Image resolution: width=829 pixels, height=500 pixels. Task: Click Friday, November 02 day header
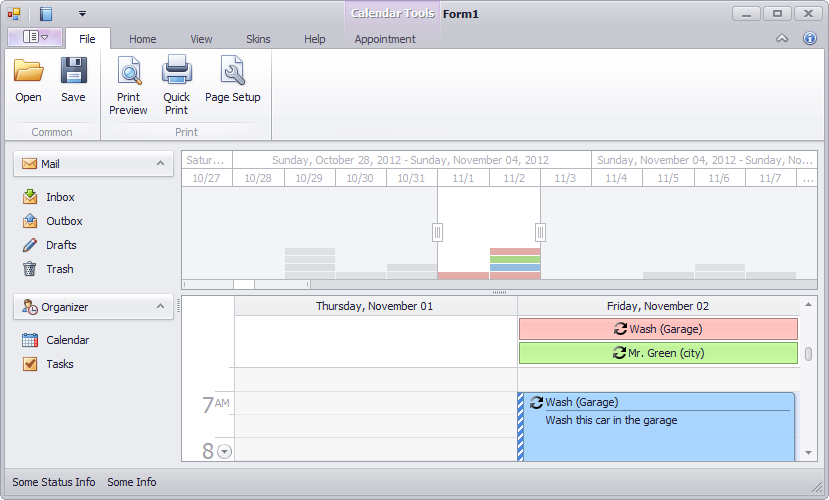pyautogui.click(x=658, y=306)
